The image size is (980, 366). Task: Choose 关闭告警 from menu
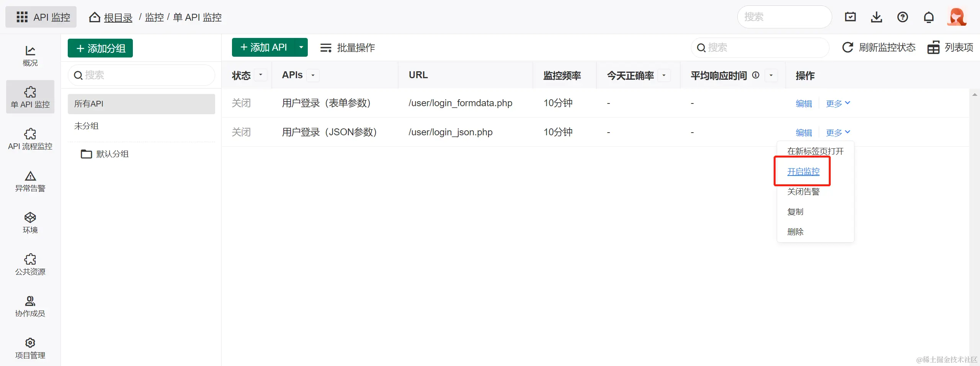coord(803,192)
